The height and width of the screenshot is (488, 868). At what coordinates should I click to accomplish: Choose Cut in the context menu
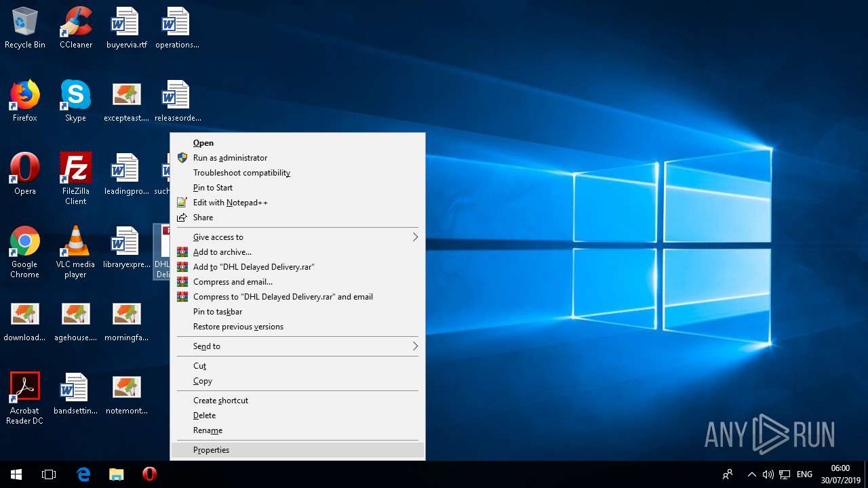click(x=297, y=366)
